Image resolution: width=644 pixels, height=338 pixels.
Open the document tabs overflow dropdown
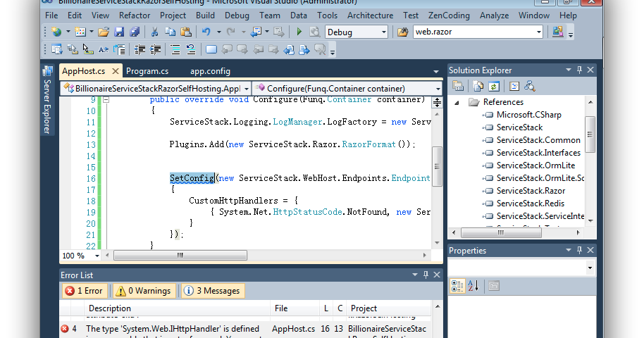[x=435, y=71]
